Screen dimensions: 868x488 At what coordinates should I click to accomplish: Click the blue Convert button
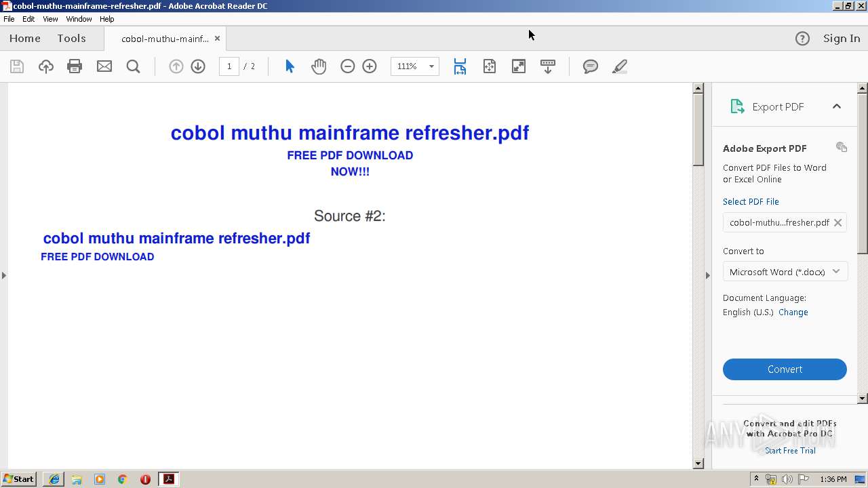click(x=785, y=369)
